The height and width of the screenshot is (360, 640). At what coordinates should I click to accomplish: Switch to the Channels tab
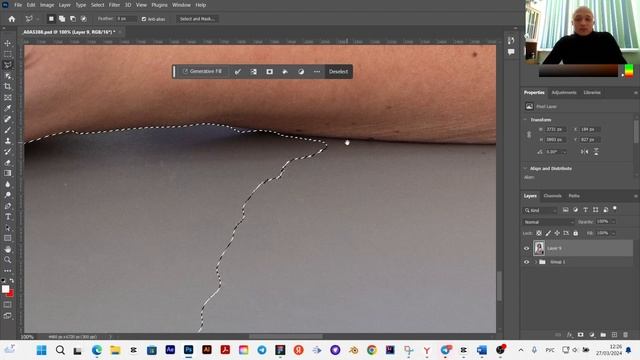tap(552, 196)
